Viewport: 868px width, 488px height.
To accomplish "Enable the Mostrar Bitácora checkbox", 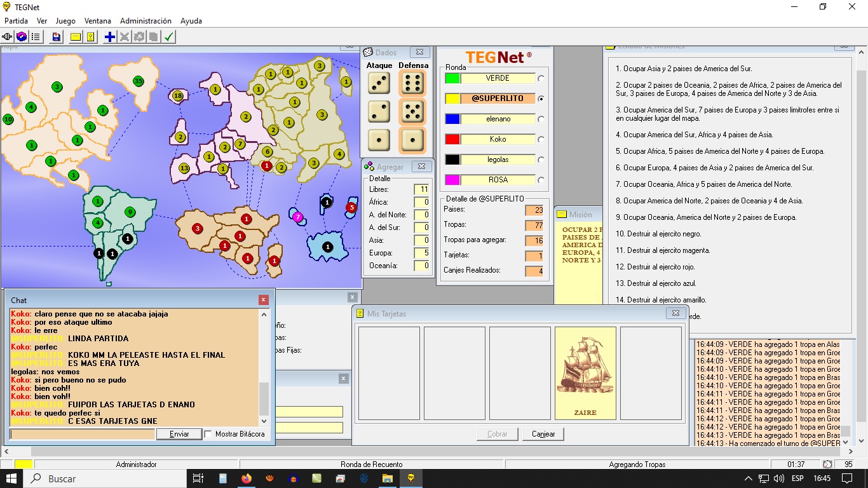I will (x=208, y=434).
